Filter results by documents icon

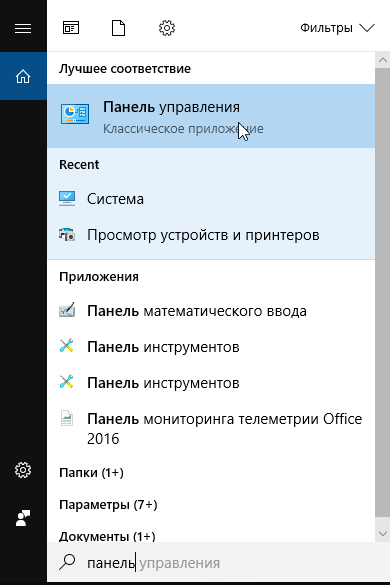pos(118,28)
